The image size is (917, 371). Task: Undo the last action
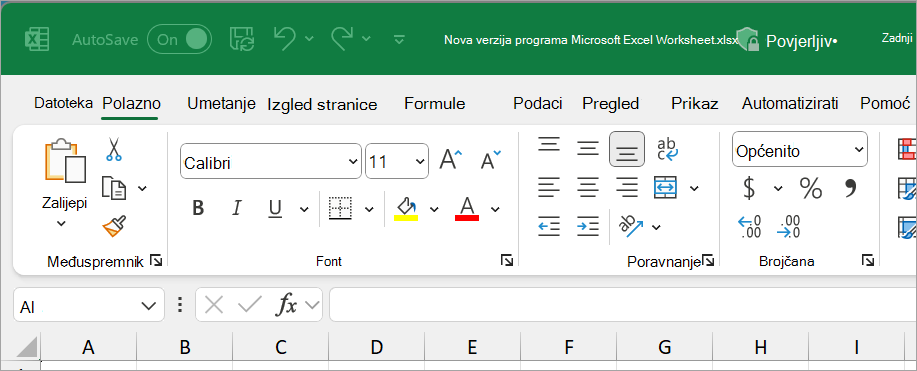tap(285, 39)
